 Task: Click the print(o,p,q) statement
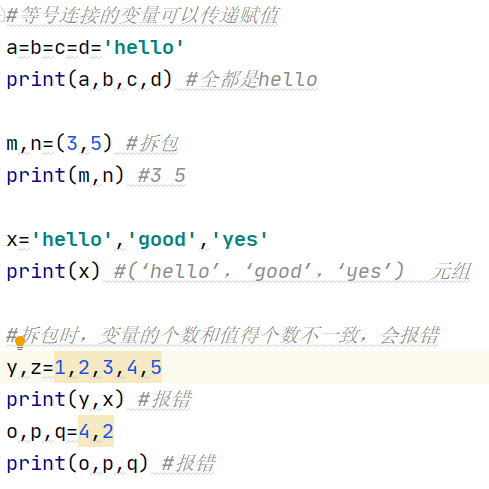77,463
